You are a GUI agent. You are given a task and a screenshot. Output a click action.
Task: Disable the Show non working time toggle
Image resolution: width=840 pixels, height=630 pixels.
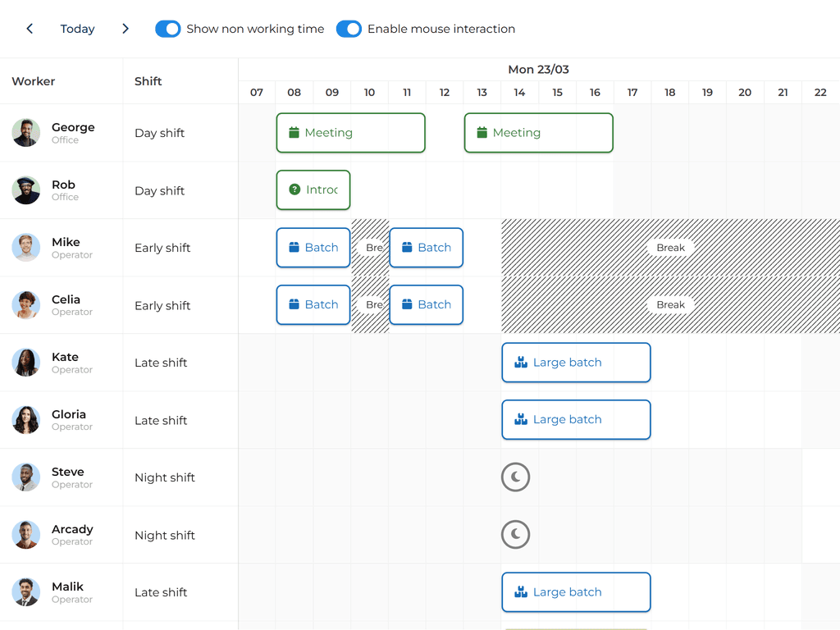pyautogui.click(x=167, y=29)
